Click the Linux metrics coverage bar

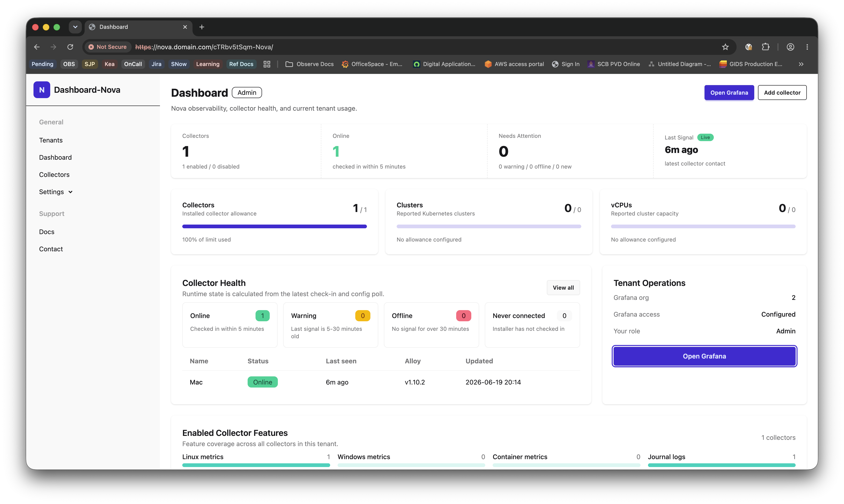tap(256, 465)
